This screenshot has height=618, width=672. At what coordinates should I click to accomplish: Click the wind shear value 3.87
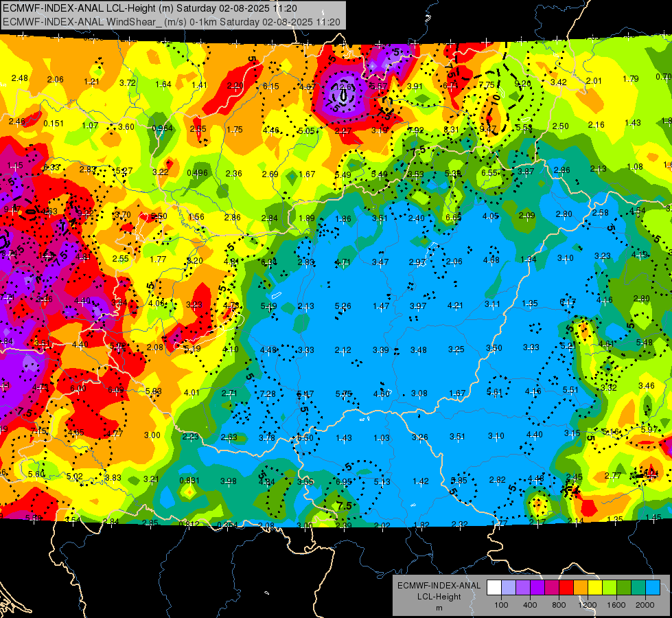point(526,171)
